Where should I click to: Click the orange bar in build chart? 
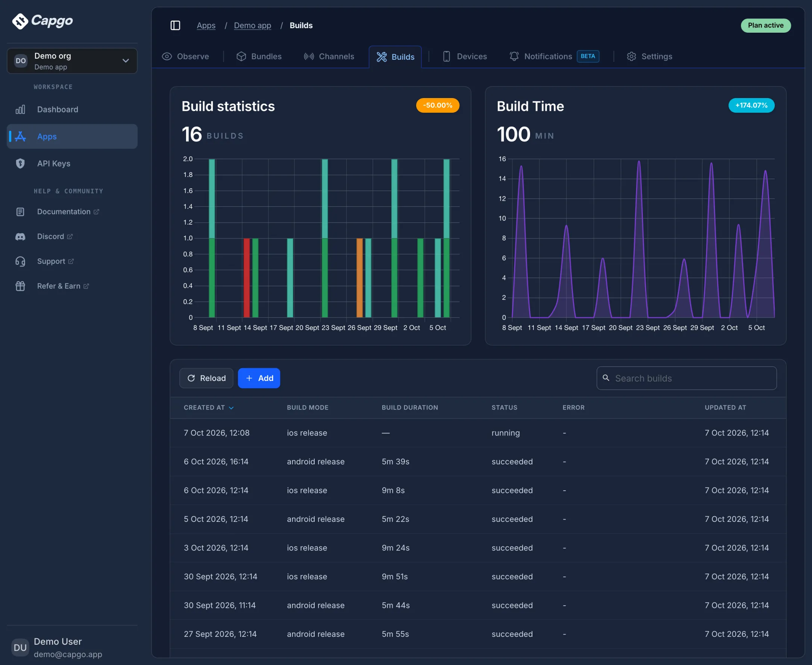tap(359, 278)
